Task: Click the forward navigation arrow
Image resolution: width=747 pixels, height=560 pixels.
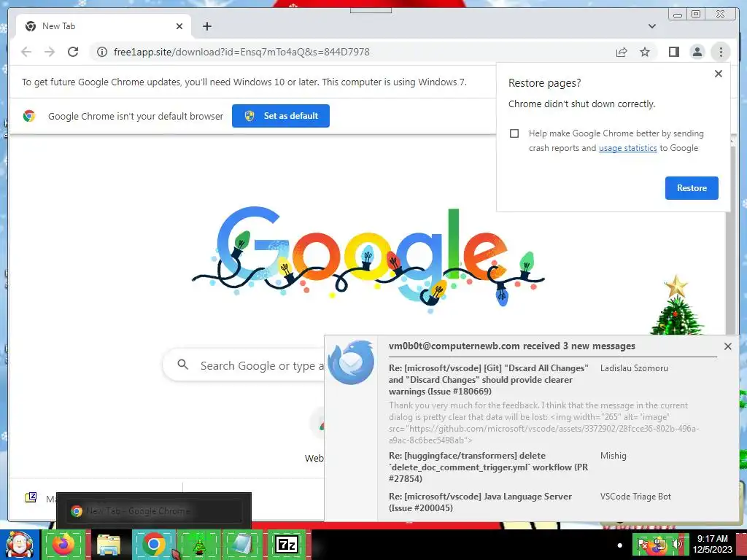Action: (50, 52)
